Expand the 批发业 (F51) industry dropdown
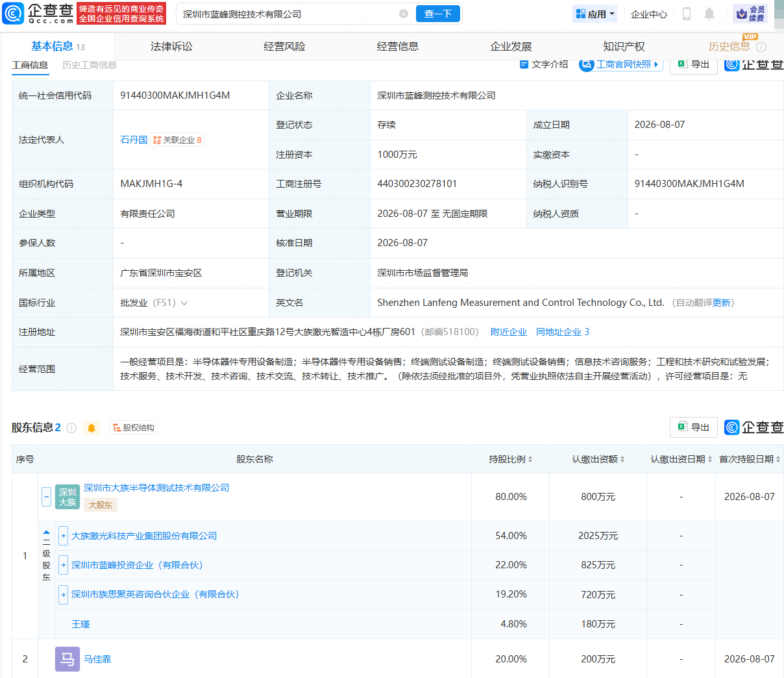This screenshot has width=784, height=678. (184, 303)
